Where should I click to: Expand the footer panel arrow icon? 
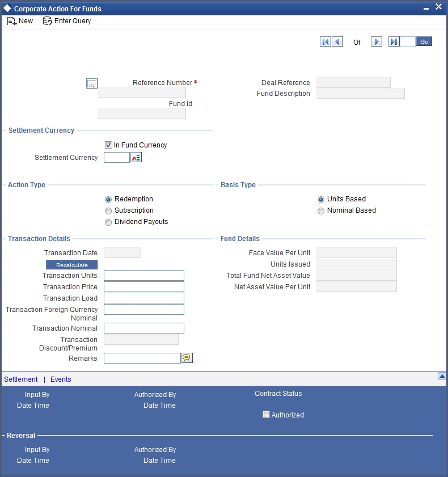pyautogui.click(x=442, y=376)
